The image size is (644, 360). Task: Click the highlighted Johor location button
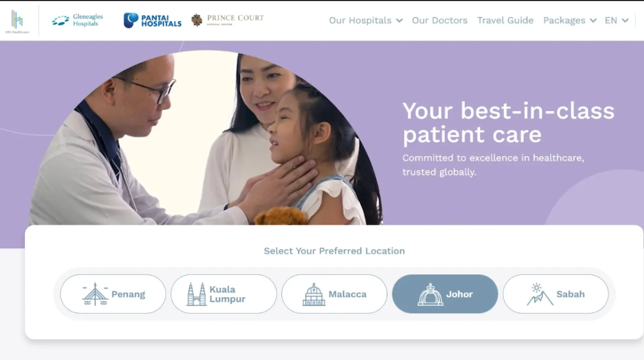point(445,294)
